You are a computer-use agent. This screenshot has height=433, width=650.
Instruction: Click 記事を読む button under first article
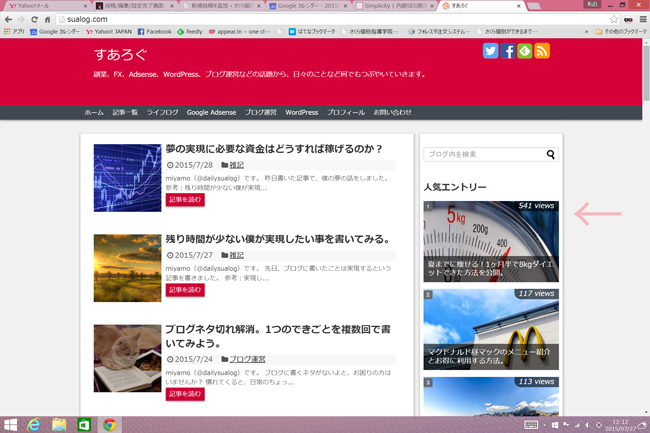(x=184, y=200)
